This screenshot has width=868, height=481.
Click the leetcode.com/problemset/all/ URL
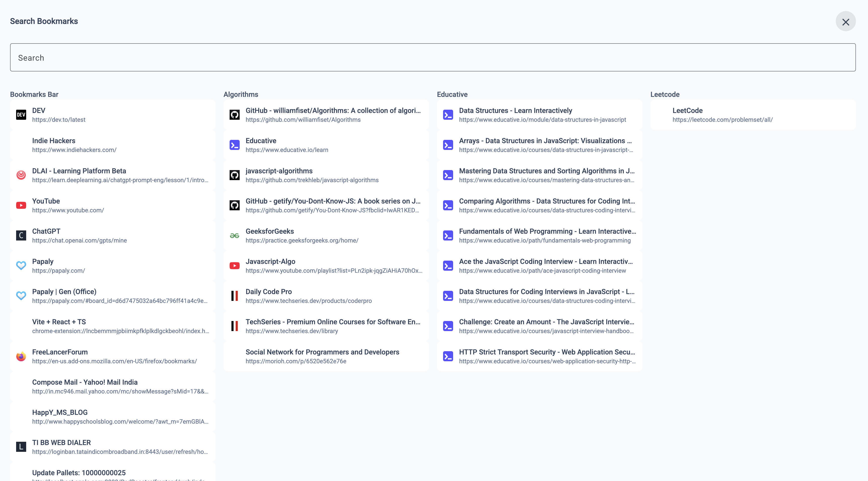[x=722, y=120]
